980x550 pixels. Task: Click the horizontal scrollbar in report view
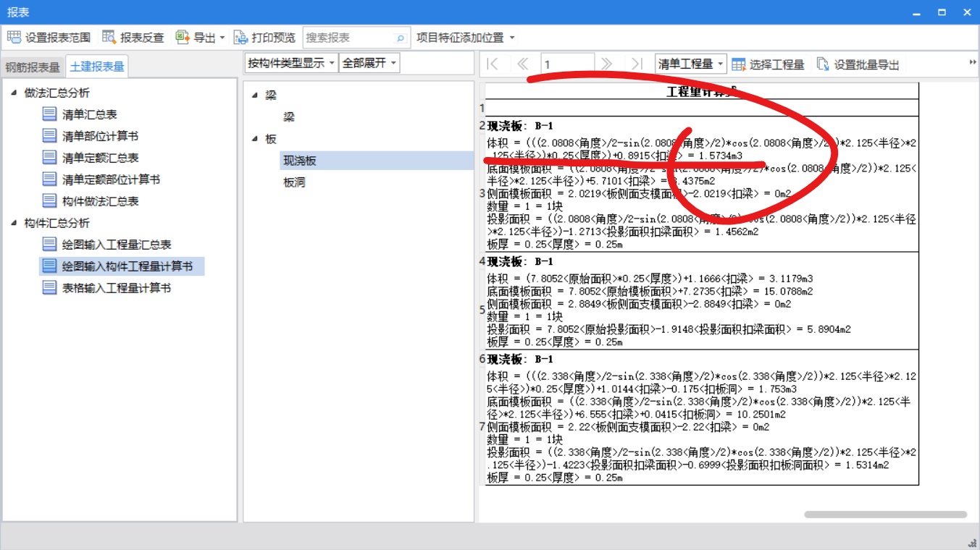pos(885,515)
